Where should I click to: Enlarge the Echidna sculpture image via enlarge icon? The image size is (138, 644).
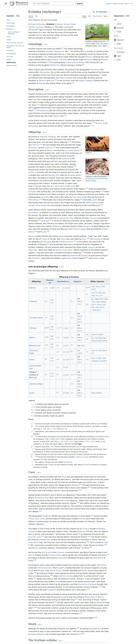coord(108,41)
